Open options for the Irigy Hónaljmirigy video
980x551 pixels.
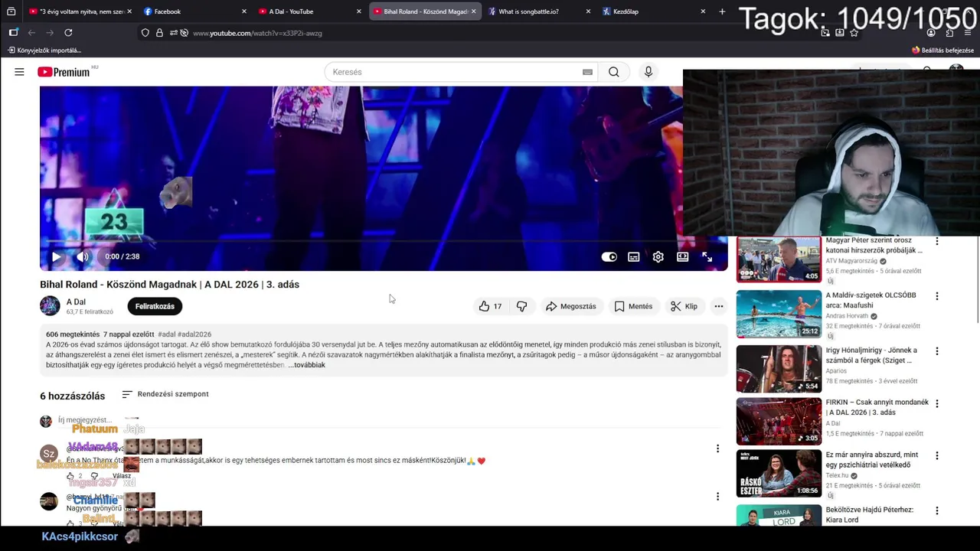pyautogui.click(x=936, y=351)
